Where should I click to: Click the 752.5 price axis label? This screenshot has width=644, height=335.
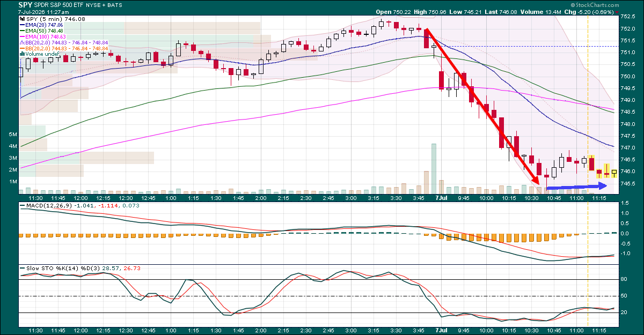pos(628,16)
